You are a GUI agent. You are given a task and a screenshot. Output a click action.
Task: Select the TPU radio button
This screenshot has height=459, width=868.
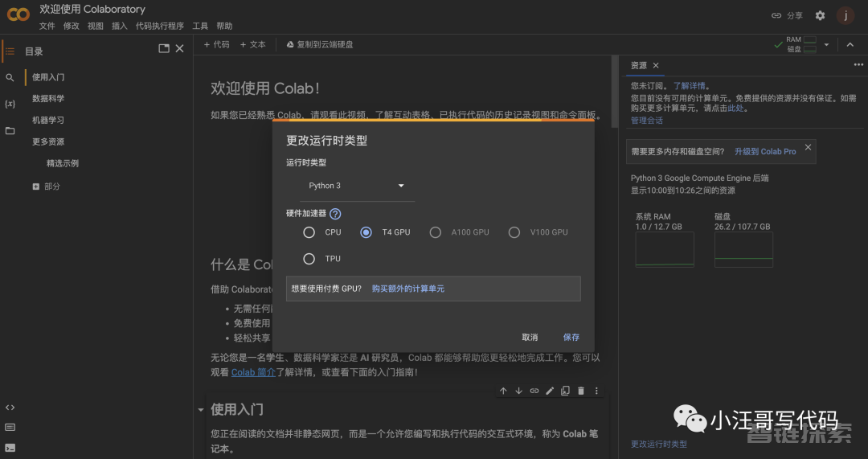point(309,259)
